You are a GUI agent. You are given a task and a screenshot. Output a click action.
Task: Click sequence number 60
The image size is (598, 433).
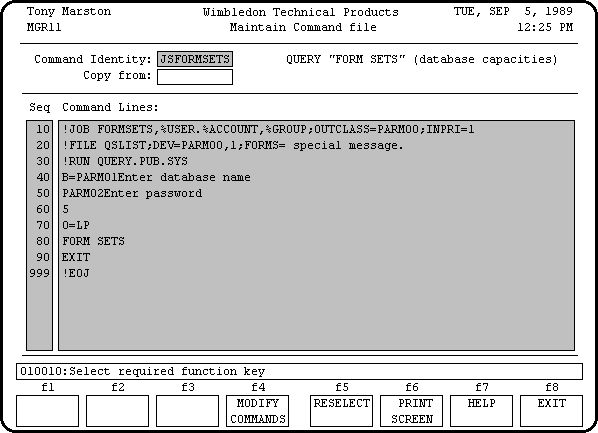43,209
